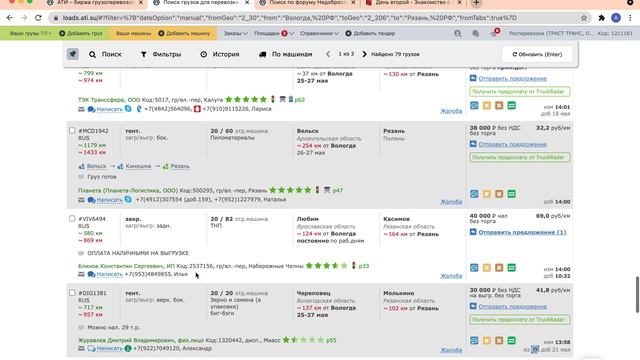Click the envelope mail icon for ТЭК Трансфера
This screenshot has width=640, height=360.
click(x=81, y=109)
